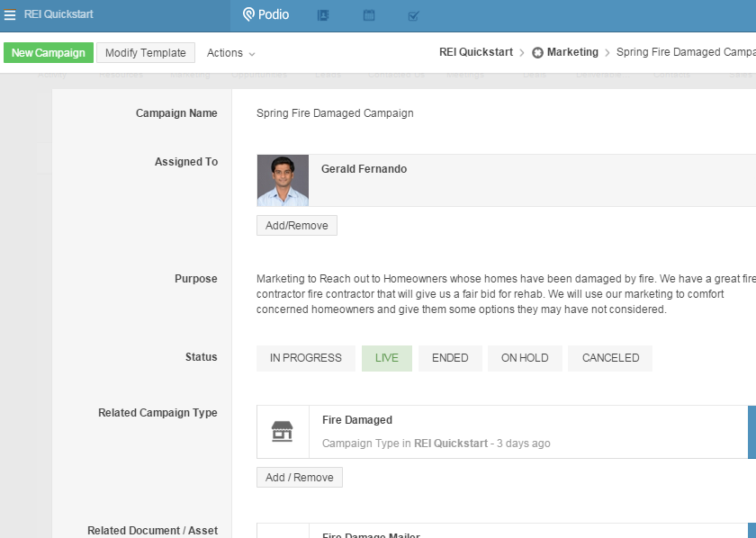Go to REI Quickstart in breadcrumb
The image size is (756, 538).
[x=476, y=52]
